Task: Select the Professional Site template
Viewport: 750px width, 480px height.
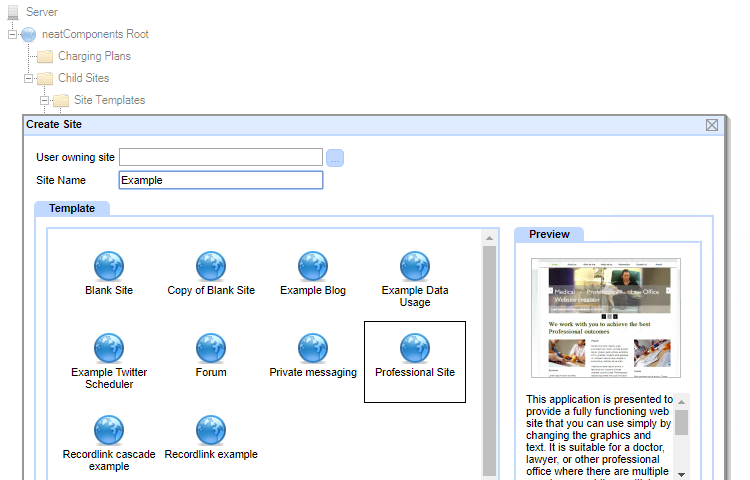Action: click(x=415, y=348)
